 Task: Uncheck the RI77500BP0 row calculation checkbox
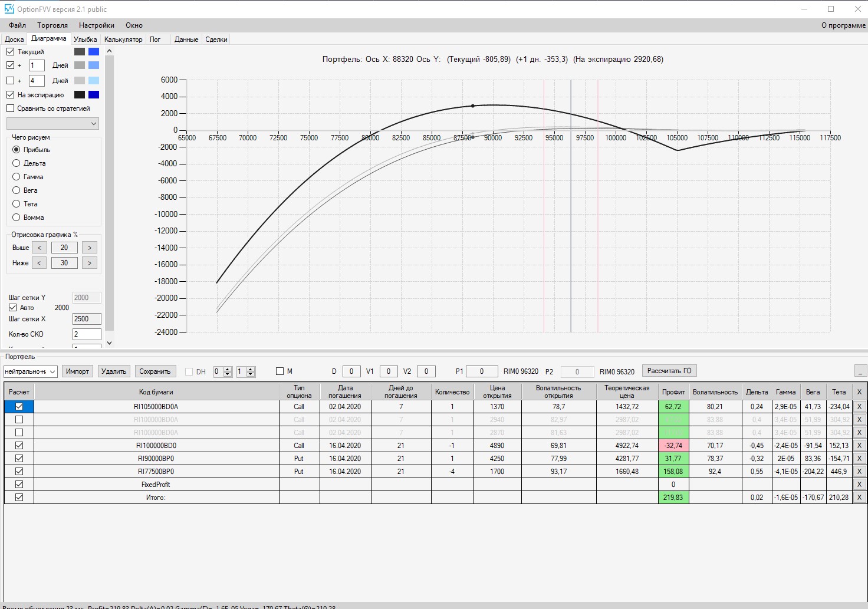[19, 472]
